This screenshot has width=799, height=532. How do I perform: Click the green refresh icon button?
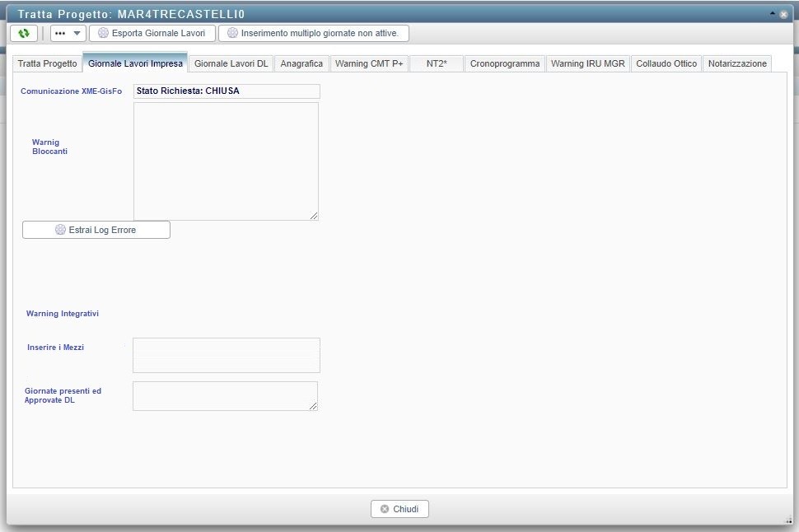tap(24, 33)
